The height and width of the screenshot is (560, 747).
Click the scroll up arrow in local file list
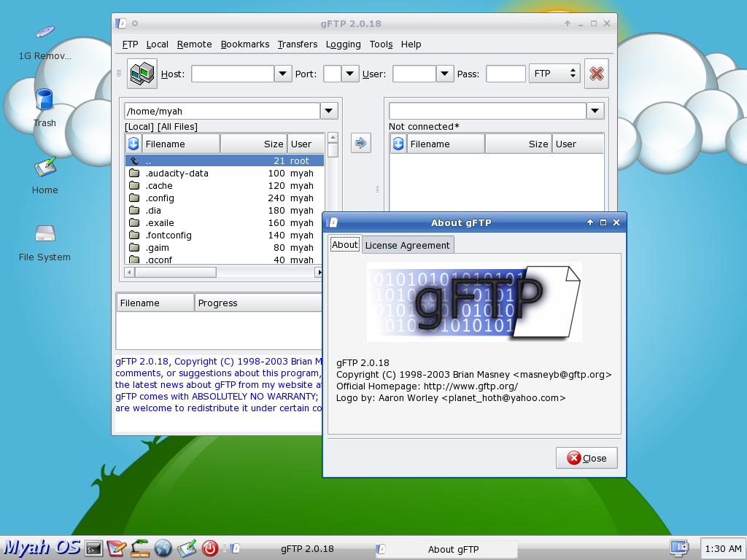[333, 138]
